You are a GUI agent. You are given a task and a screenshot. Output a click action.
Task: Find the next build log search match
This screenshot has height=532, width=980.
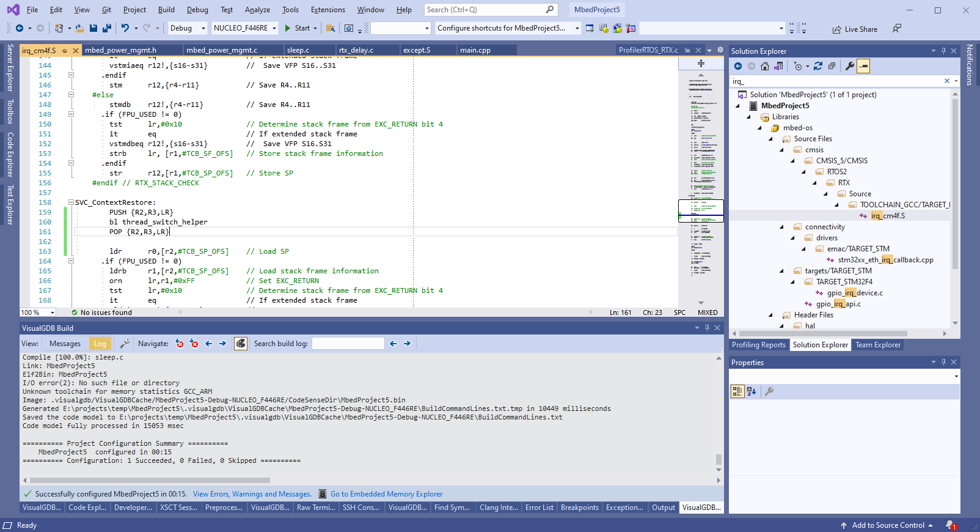click(407, 344)
